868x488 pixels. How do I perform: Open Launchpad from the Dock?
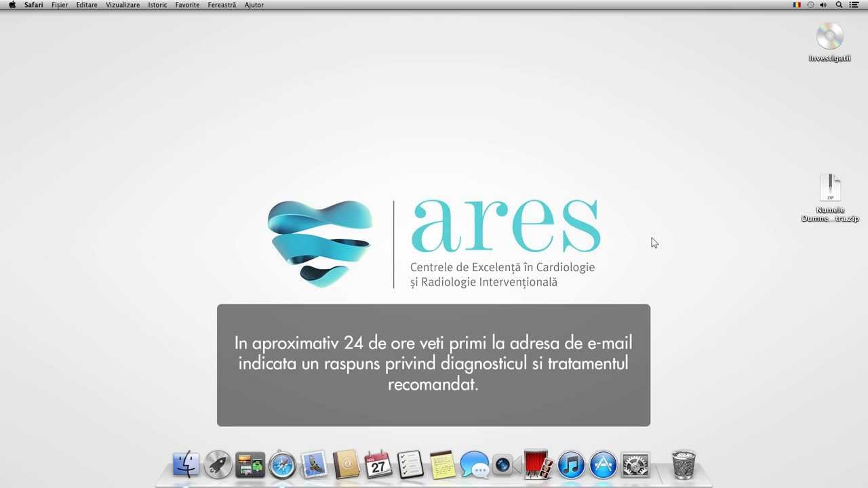point(218,465)
